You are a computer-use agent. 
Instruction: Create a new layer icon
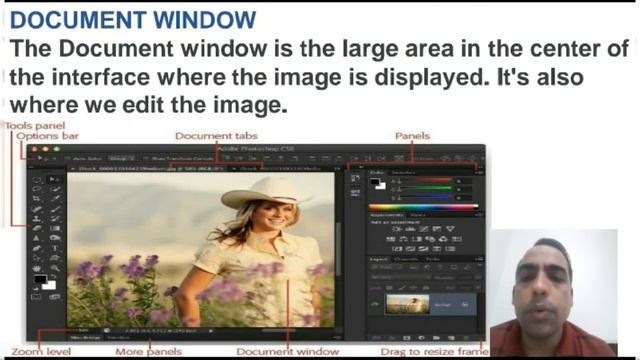451,338
